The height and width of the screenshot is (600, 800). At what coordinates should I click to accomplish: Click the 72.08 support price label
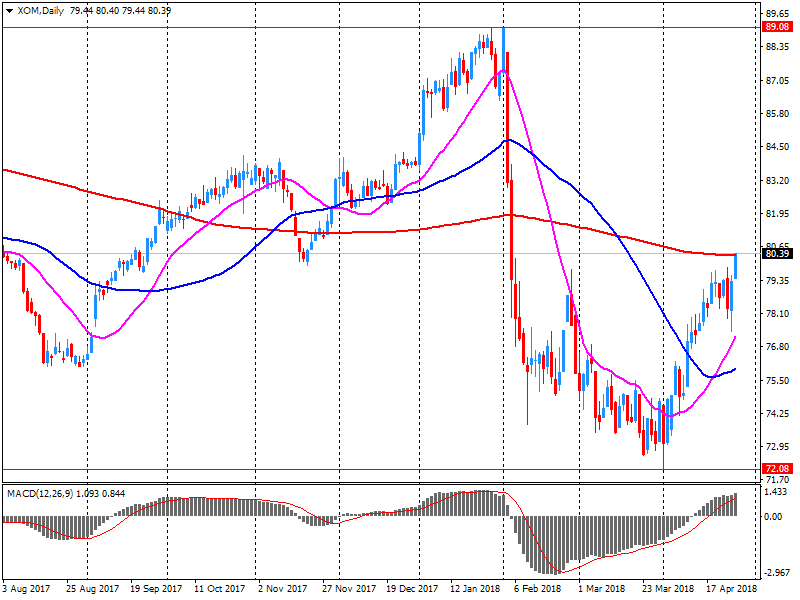(777, 468)
